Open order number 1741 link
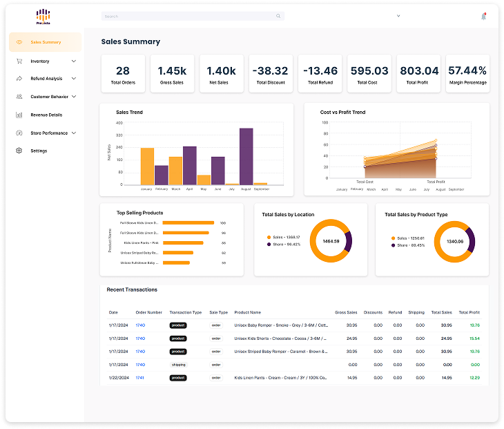Image resolution: width=504 pixels, height=429 pixels. (x=140, y=378)
